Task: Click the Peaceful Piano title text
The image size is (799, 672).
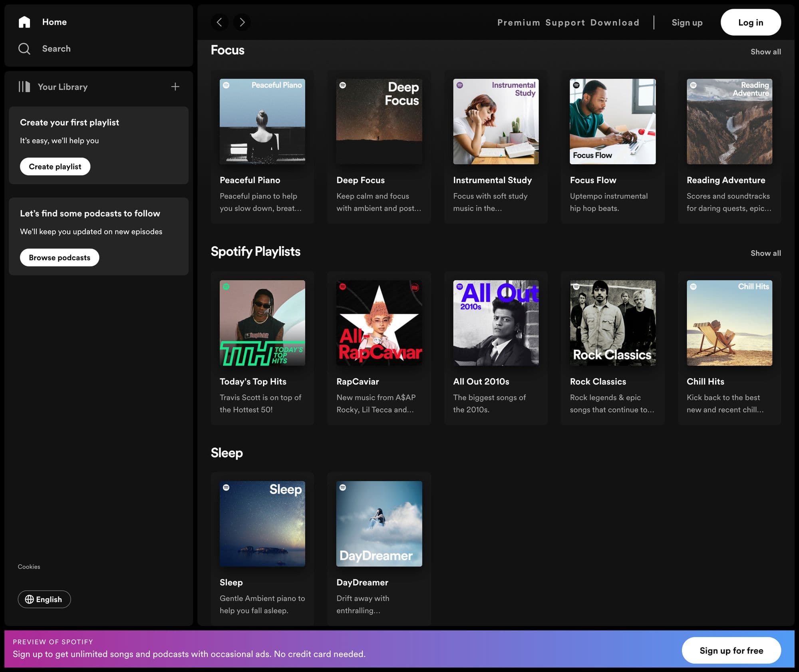Action: click(x=250, y=180)
